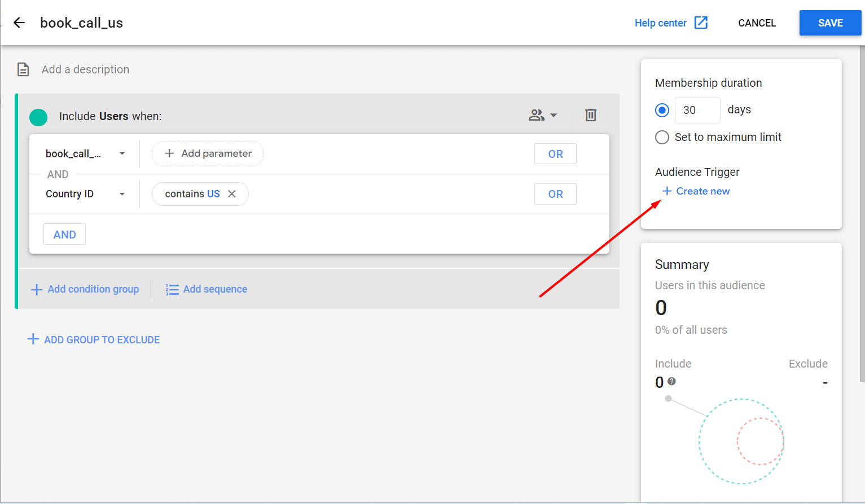This screenshot has width=865, height=504.
Task: Open the Help center
Action: coord(660,23)
